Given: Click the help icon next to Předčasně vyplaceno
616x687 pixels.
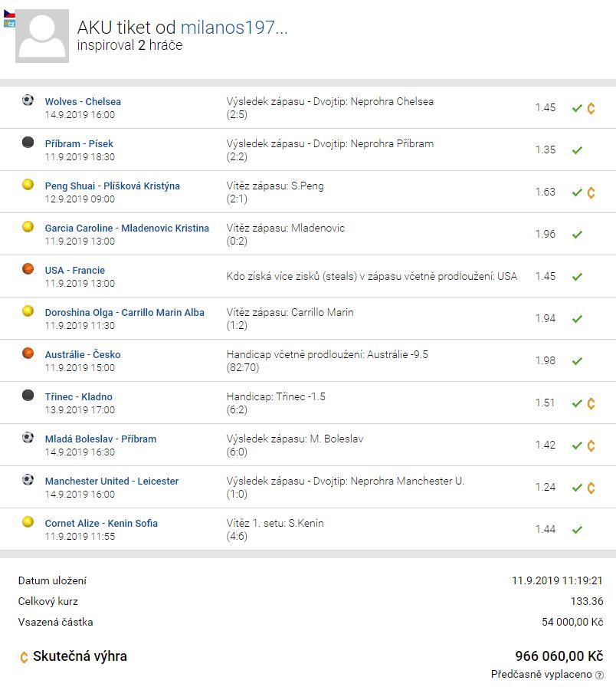Looking at the screenshot, I should click(599, 675).
